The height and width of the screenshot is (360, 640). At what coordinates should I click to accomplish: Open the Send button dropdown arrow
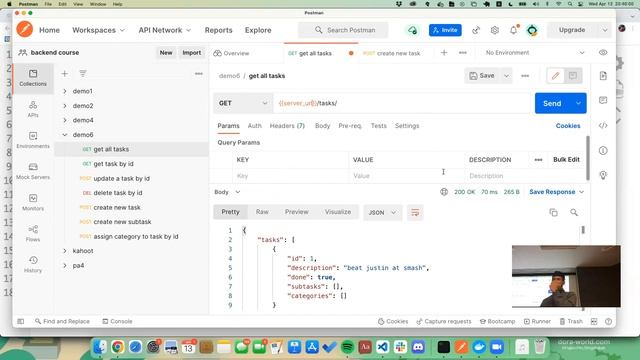pos(578,103)
